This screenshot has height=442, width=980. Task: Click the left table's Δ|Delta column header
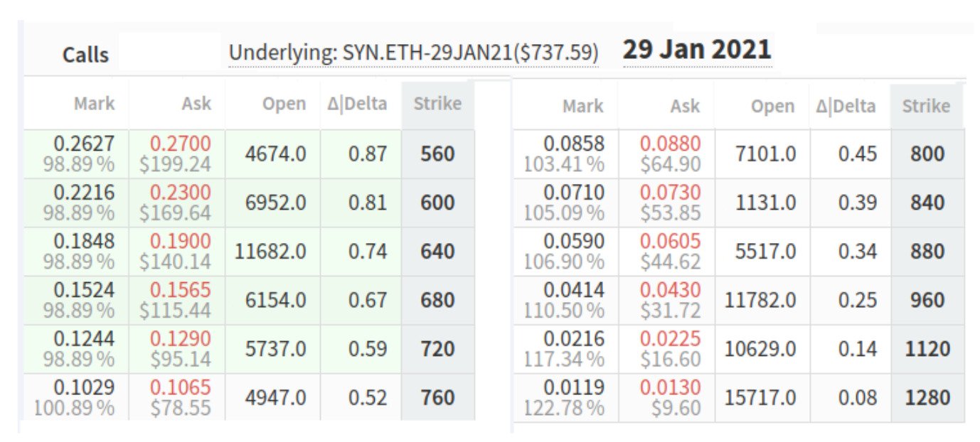[x=357, y=104]
